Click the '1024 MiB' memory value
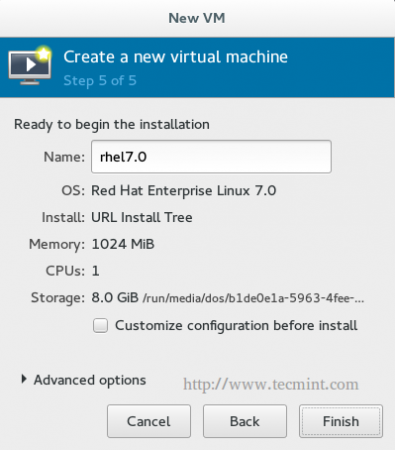The width and height of the screenshot is (395, 450). [x=123, y=244]
